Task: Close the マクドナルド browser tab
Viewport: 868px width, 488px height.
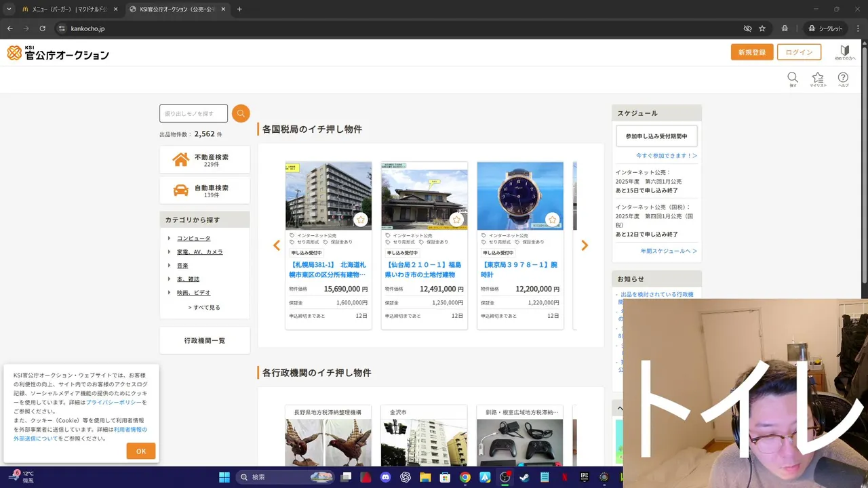Action: tap(115, 9)
